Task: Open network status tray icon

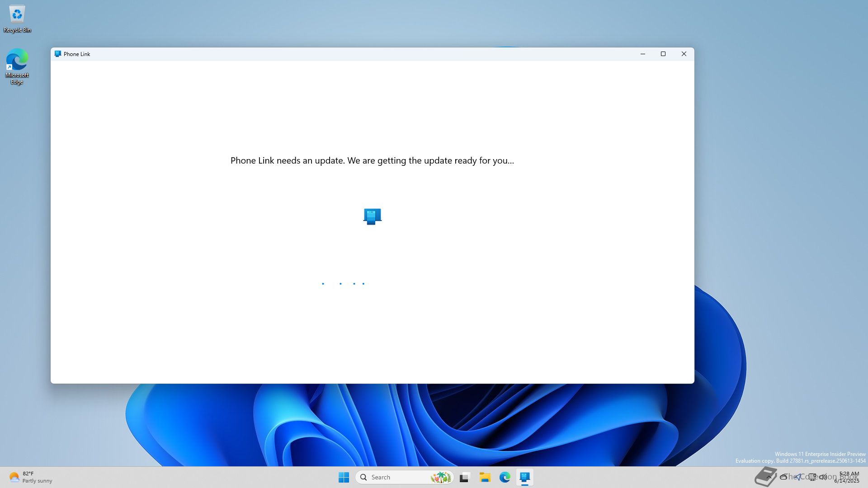Action: point(812,477)
